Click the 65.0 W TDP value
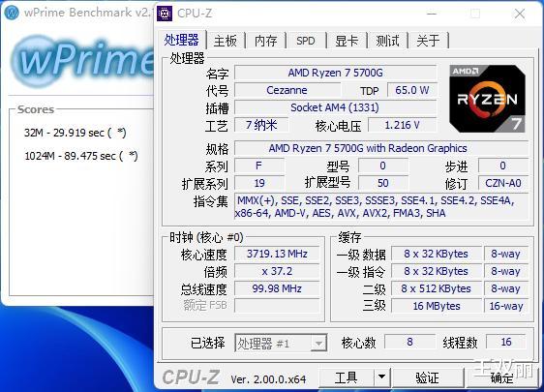Screen dimensions: 544x392 click(x=411, y=90)
